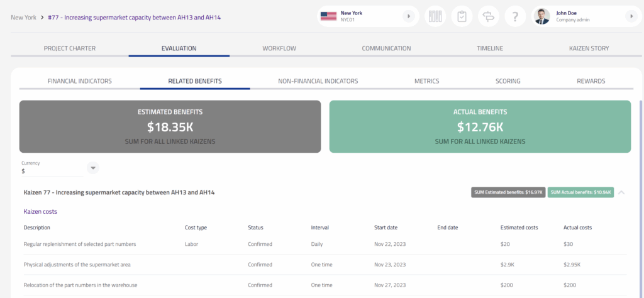Open help via the question mark icon
Screen dimensions: 644x298
[515, 16]
